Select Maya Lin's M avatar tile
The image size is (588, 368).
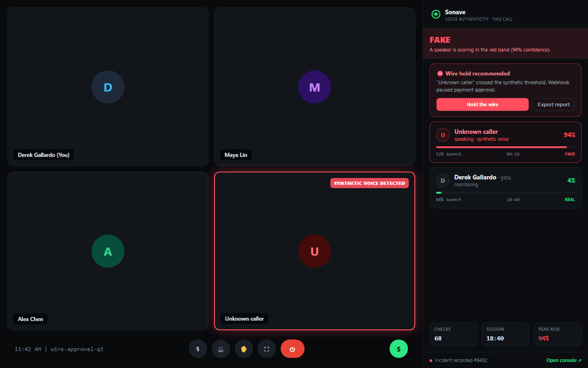(315, 87)
